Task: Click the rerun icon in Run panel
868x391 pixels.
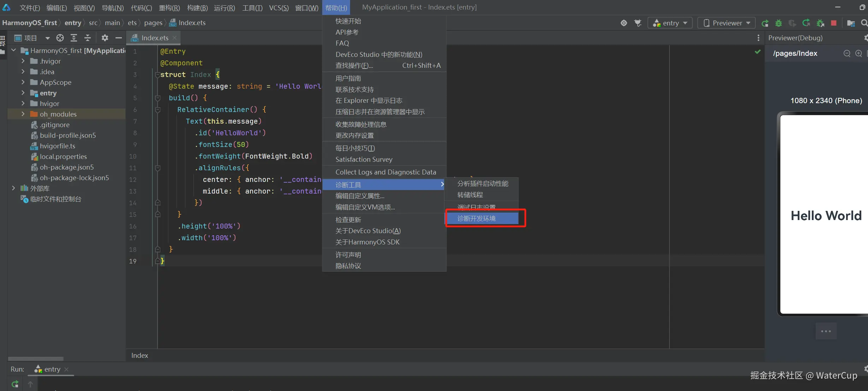Action: click(15, 384)
